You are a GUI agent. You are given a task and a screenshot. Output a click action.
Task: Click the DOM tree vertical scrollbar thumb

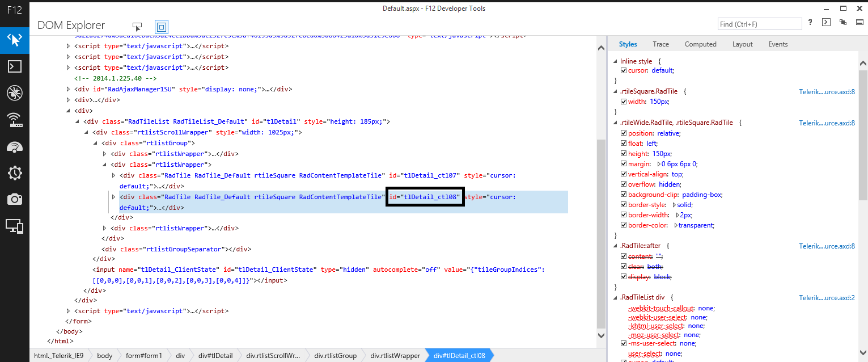pyautogui.click(x=601, y=233)
